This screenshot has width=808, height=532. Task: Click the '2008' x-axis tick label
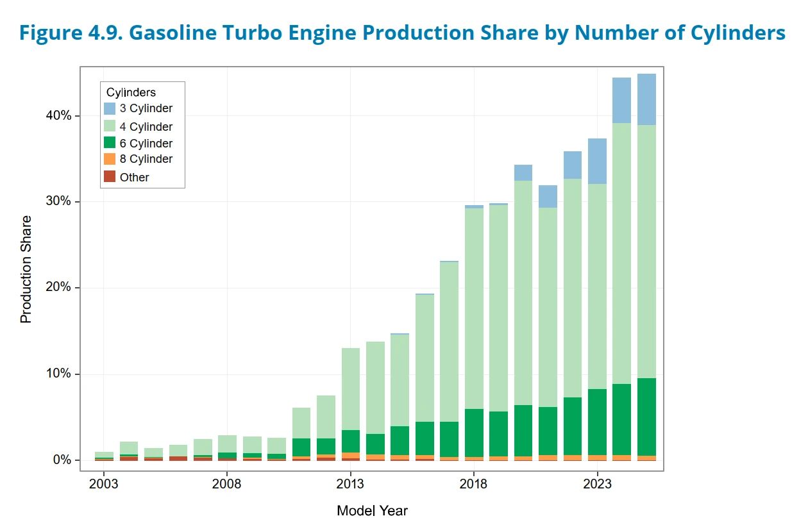(x=227, y=483)
